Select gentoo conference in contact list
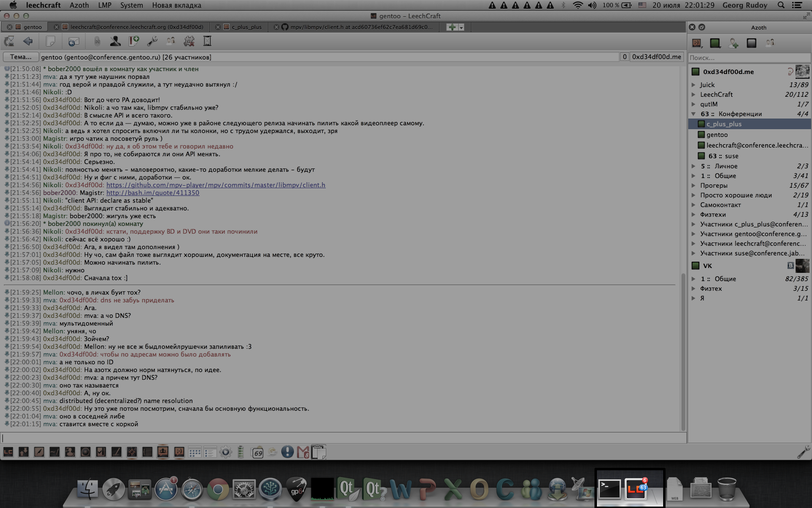Screen dimensions: 812x508 [750, 135]
